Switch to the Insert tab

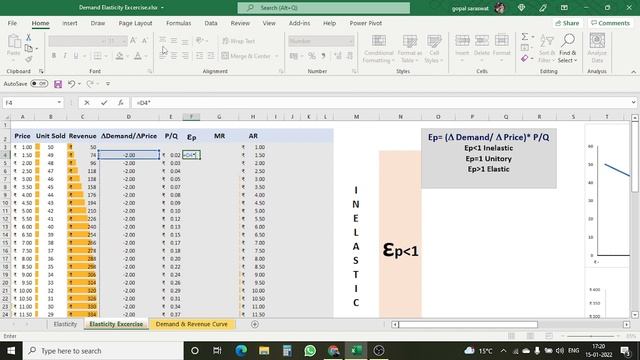(70, 23)
